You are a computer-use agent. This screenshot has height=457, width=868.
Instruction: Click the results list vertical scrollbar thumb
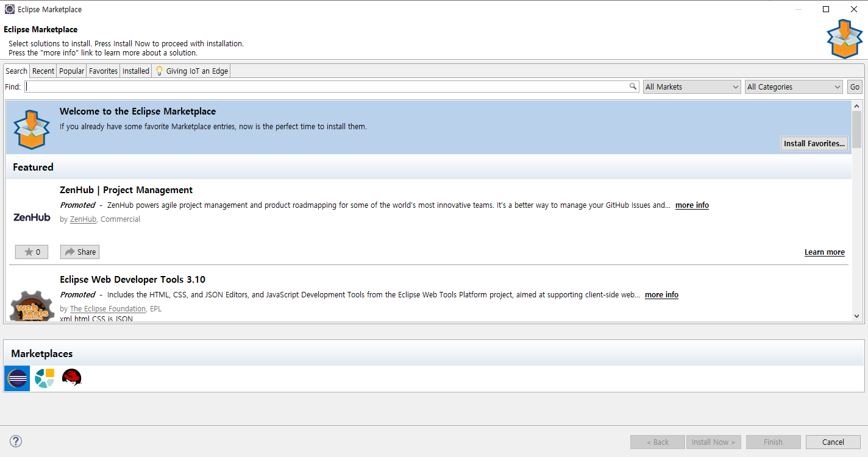(856, 130)
